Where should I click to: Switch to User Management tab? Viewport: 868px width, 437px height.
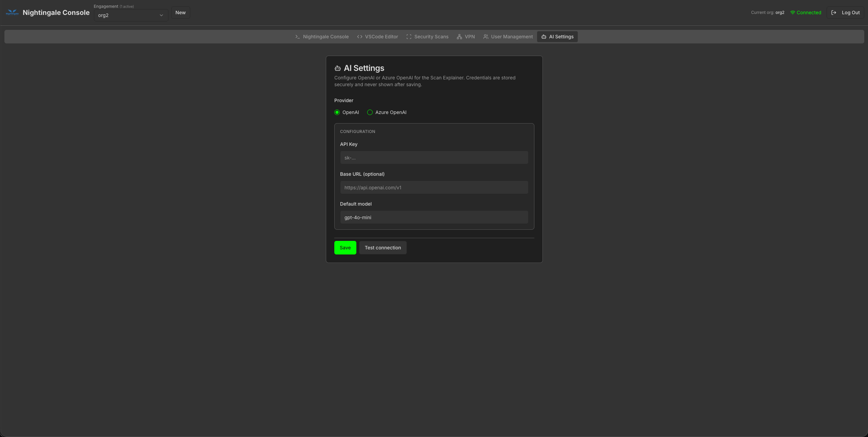pyautogui.click(x=508, y=37)
